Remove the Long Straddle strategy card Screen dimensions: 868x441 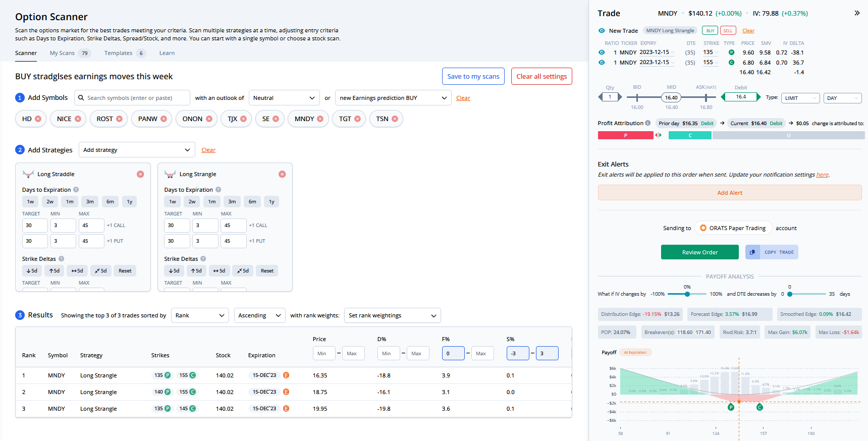pyautogui.click(x=140, y=174)
